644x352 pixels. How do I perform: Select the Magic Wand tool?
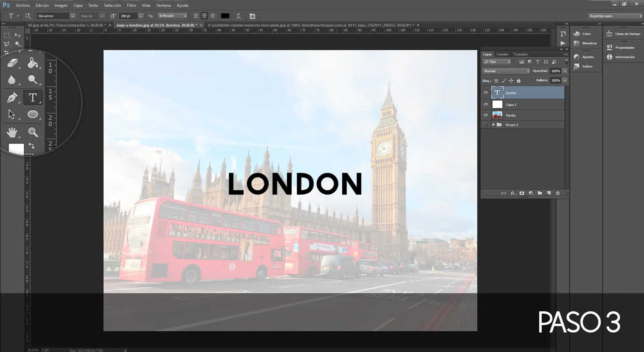click(18, 44)
